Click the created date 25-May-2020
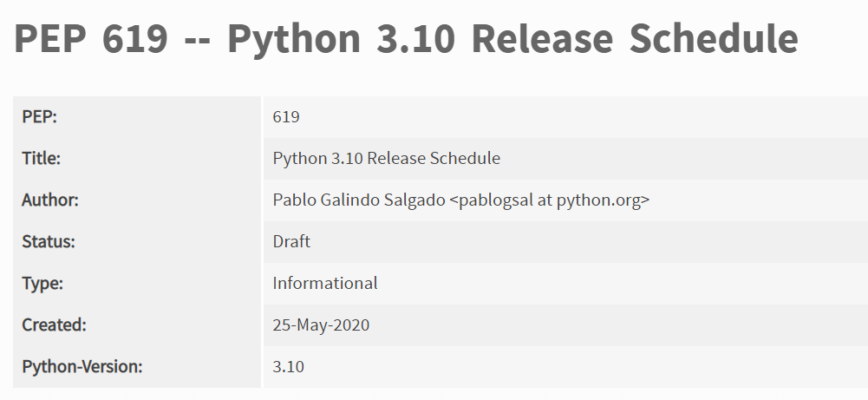Viewport: 868px width, 400px height. pyautogui.click(x=321, y=325)
